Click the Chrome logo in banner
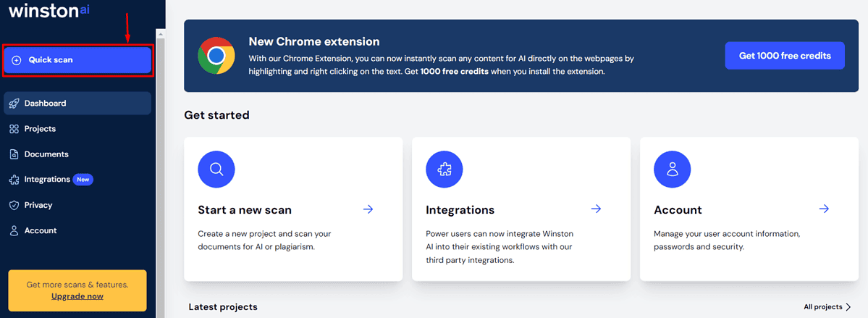The image size is (868, 318). [216, 55]
